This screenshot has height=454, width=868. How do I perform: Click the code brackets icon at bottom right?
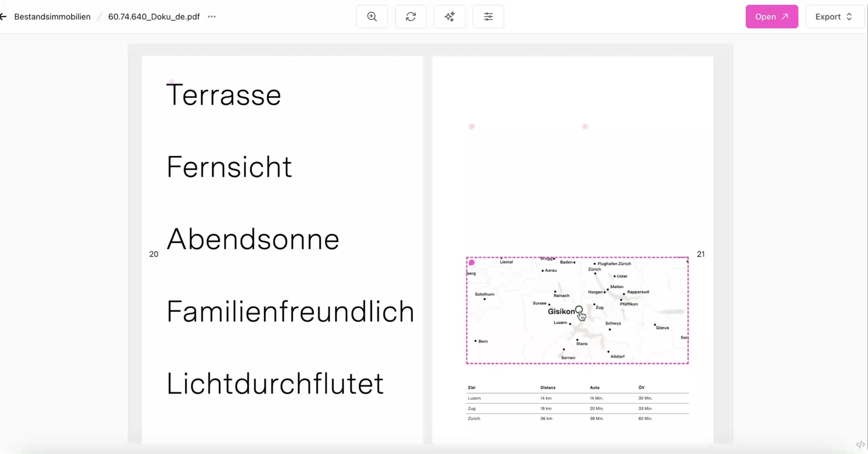pyautogui.click(x=860, y=444)
